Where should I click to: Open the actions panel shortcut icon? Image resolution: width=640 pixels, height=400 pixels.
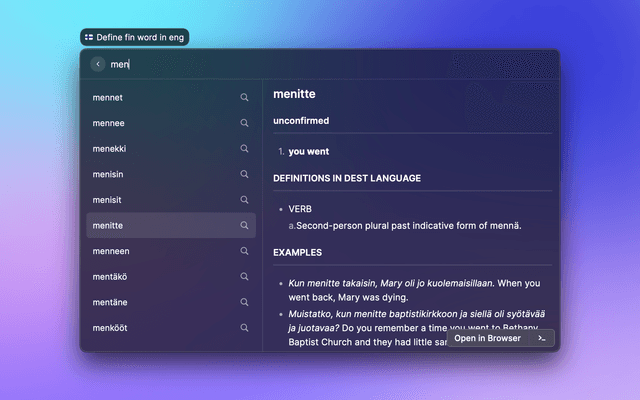pyautogui.click(x=541, y=339)
